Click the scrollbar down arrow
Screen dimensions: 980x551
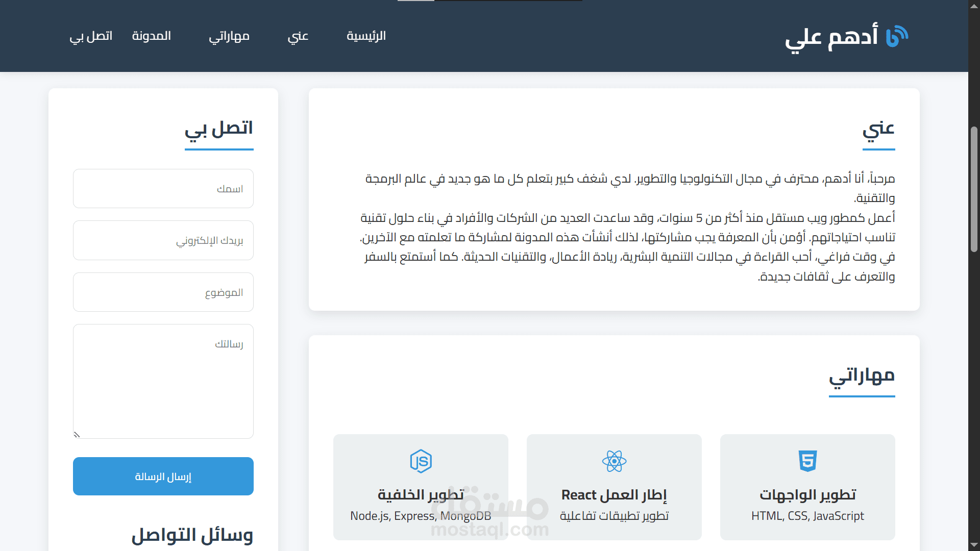coord(974,545)
